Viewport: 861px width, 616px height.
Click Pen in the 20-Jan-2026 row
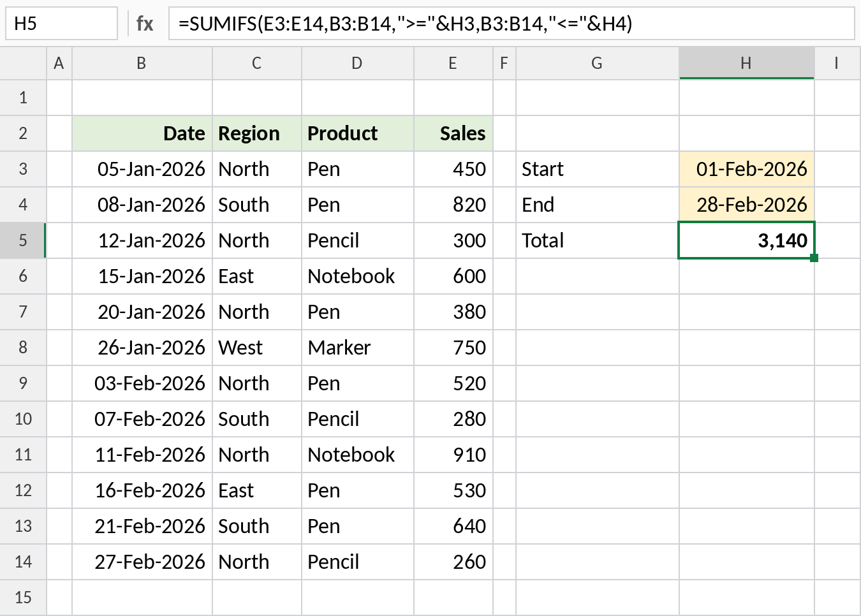[x=357, y=312]
